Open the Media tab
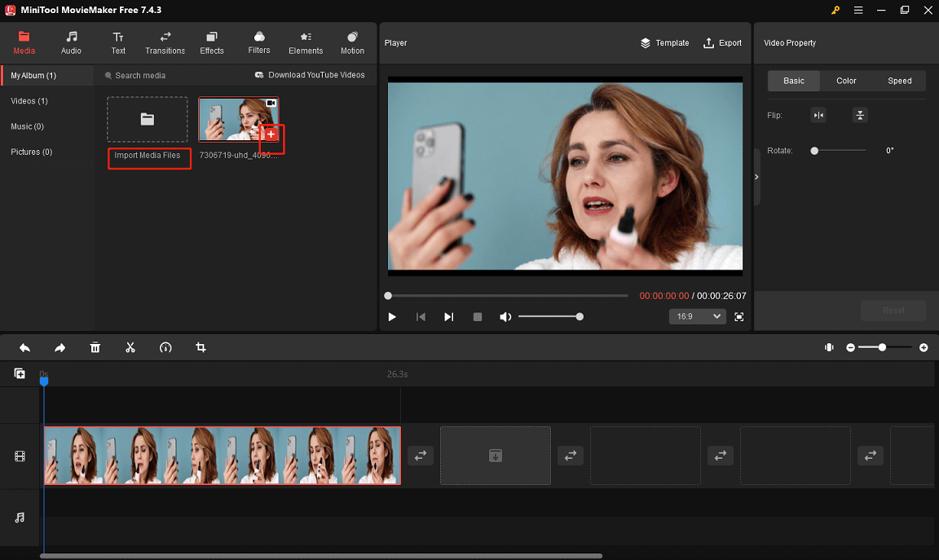939x560 pixels. [24, 43]
